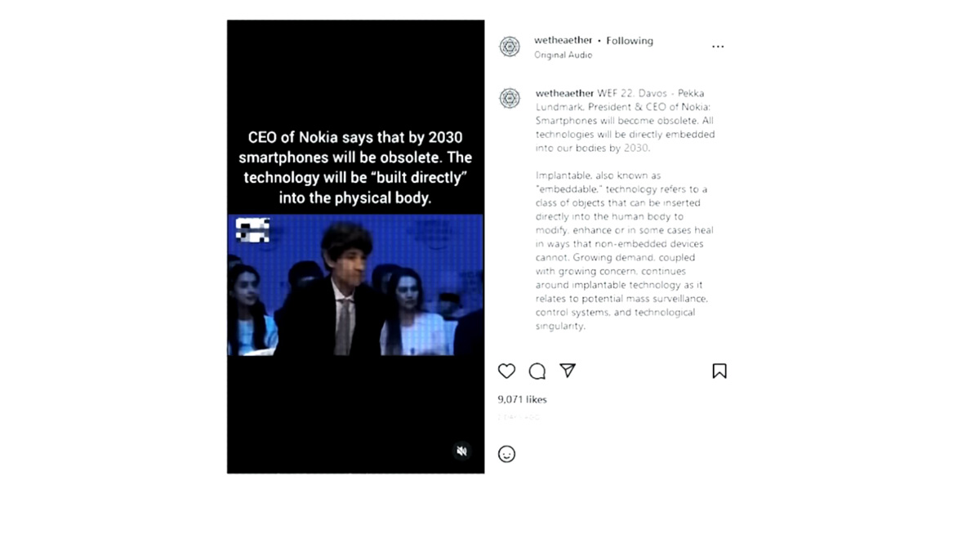
Task: Click the wetheaether avatar beside the caption
Action: (510, 99)
